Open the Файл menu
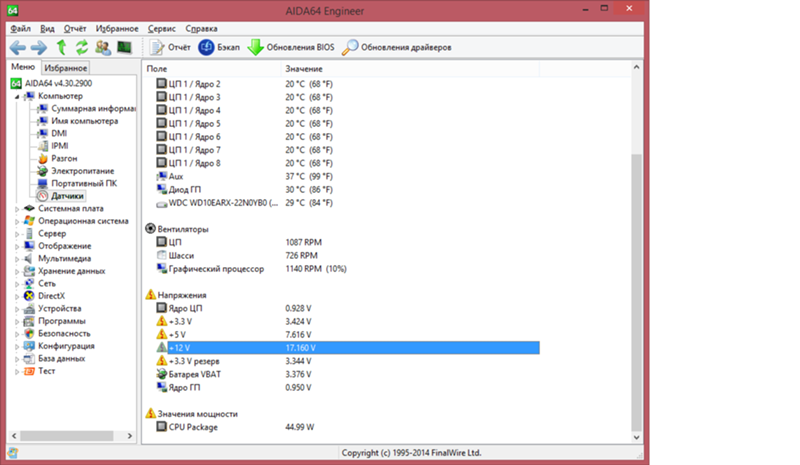Image resolution: width=800 pixels, height=465 pixels. click(20, 29)
